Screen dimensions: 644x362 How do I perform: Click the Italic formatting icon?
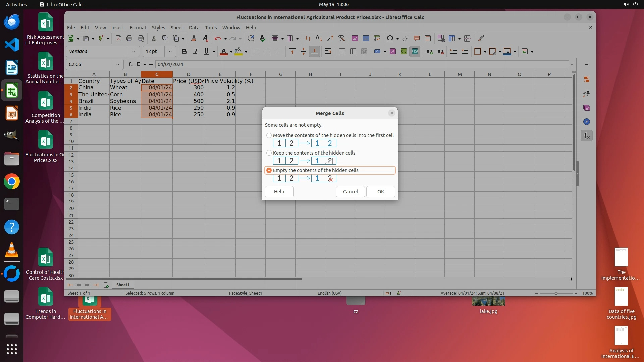[x=196, y=52]
